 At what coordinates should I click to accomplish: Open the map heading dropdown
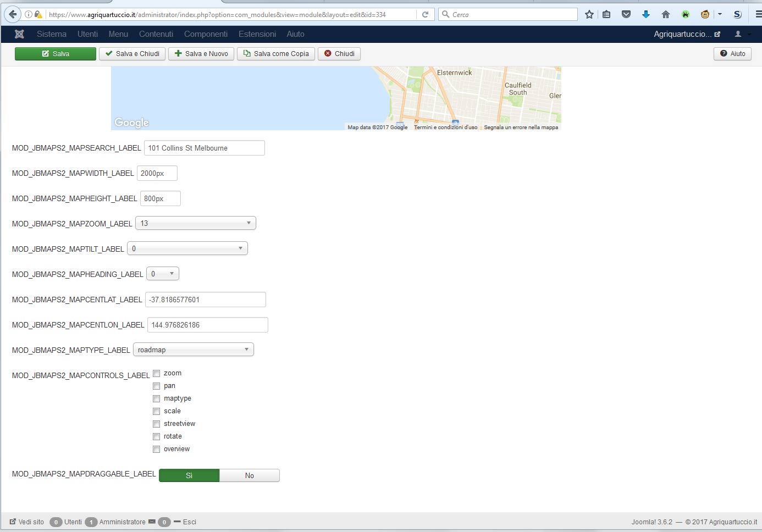coord(163,274)
